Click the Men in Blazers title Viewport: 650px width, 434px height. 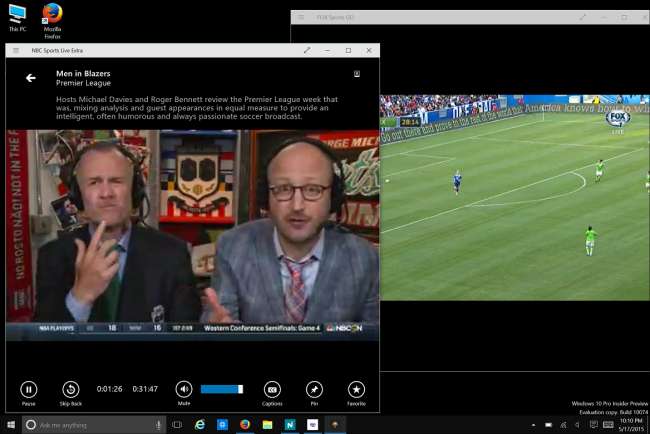click(83, 73)
